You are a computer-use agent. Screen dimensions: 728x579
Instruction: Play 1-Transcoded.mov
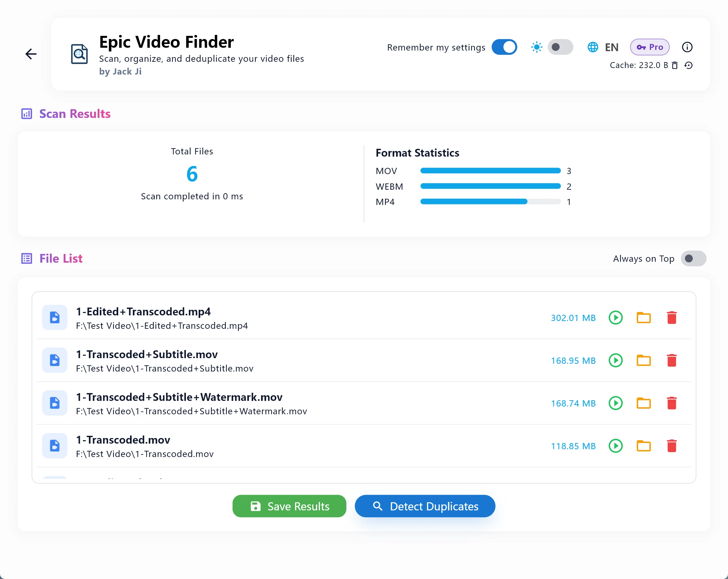pyautogui.click(x=616, y=446)
